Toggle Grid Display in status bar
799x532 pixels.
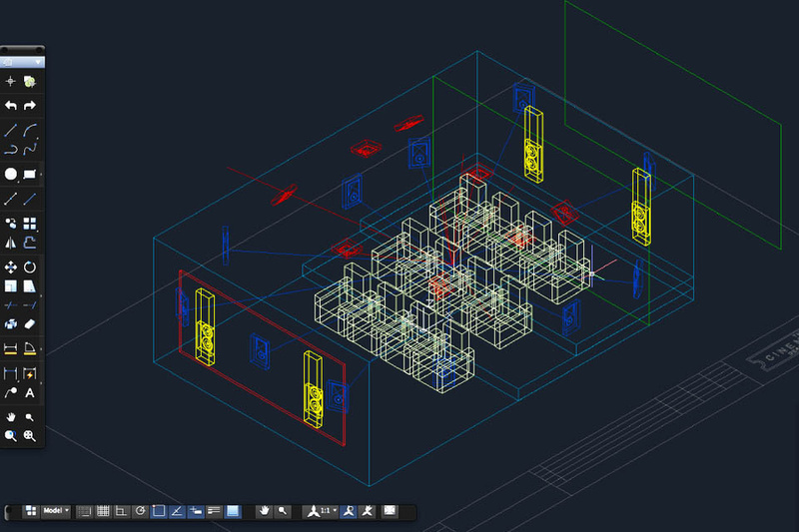coord(103,511)
